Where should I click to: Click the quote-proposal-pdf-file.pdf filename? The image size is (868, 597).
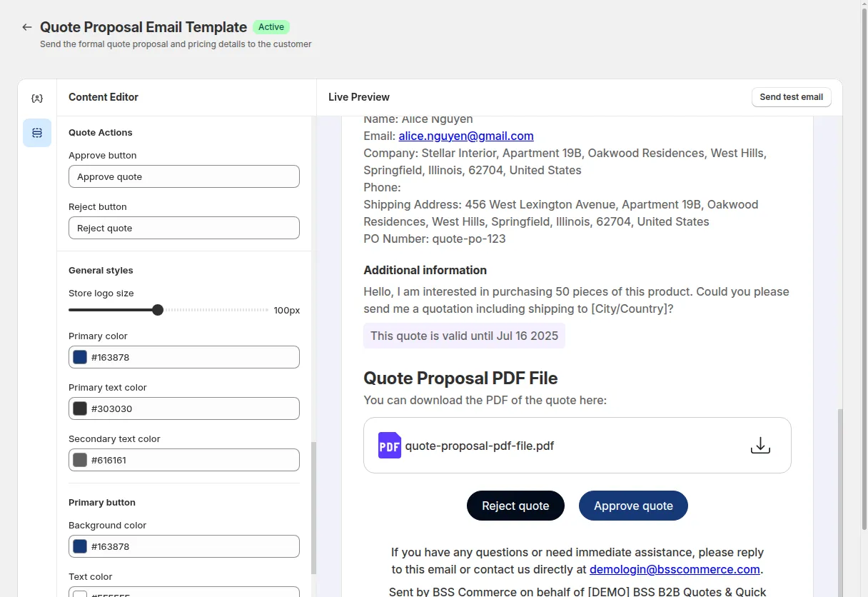point(480,446)
